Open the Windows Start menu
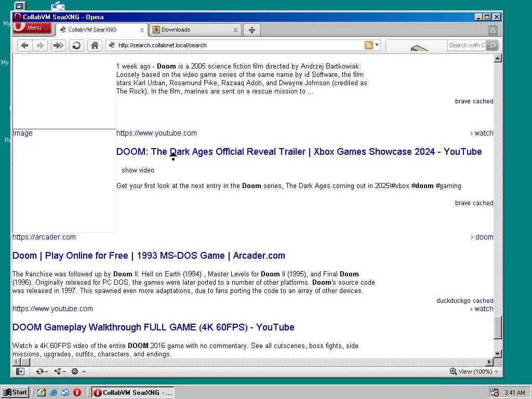Image resolution: width=532 pixels, height=399 pixels. pos(15,392)
